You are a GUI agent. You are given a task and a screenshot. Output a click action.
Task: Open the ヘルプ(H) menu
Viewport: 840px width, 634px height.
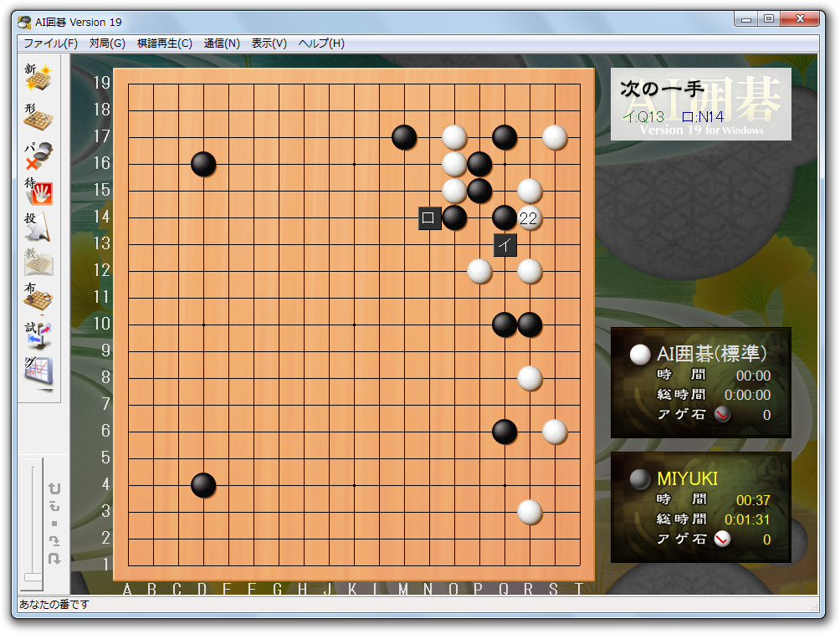point(321,43)
